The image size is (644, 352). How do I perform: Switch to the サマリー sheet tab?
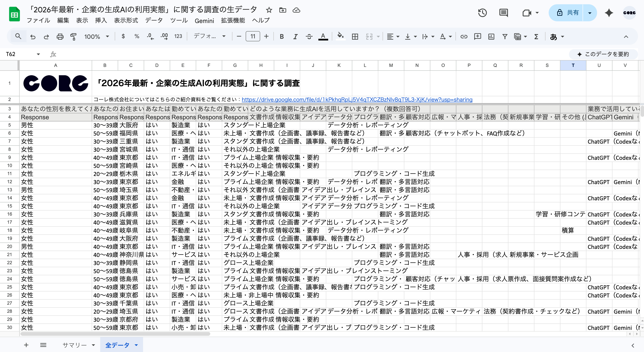tap(74, 345)
